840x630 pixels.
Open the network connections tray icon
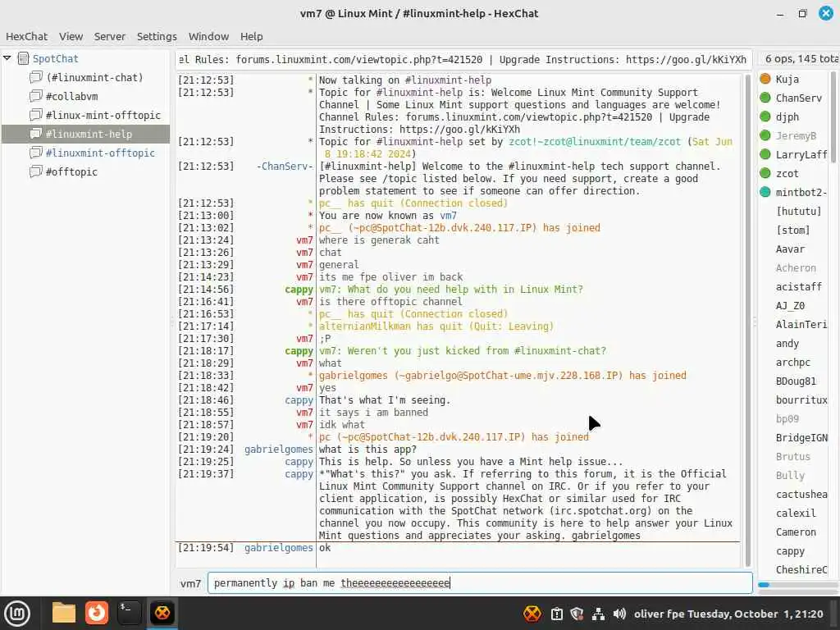(598, 614)
